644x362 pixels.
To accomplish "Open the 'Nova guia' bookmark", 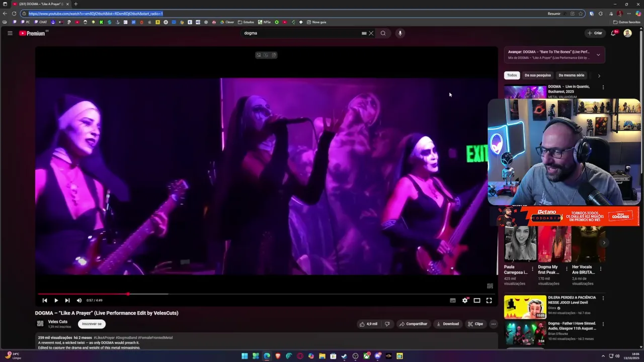I will pos(316,22).
